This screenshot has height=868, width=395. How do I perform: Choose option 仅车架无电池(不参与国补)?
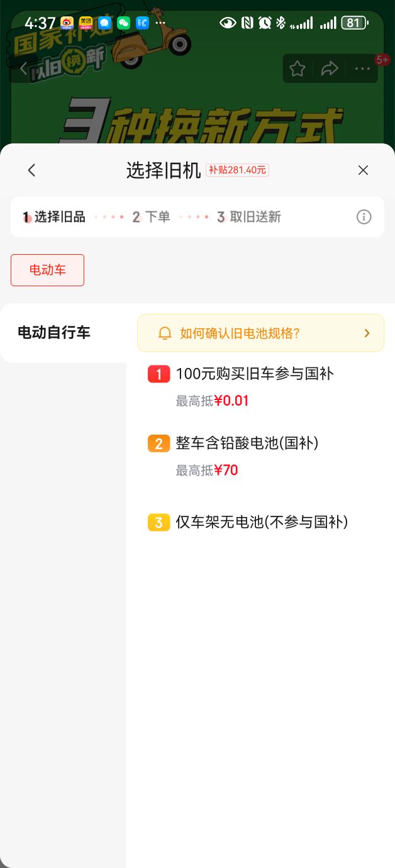[262, 522]
